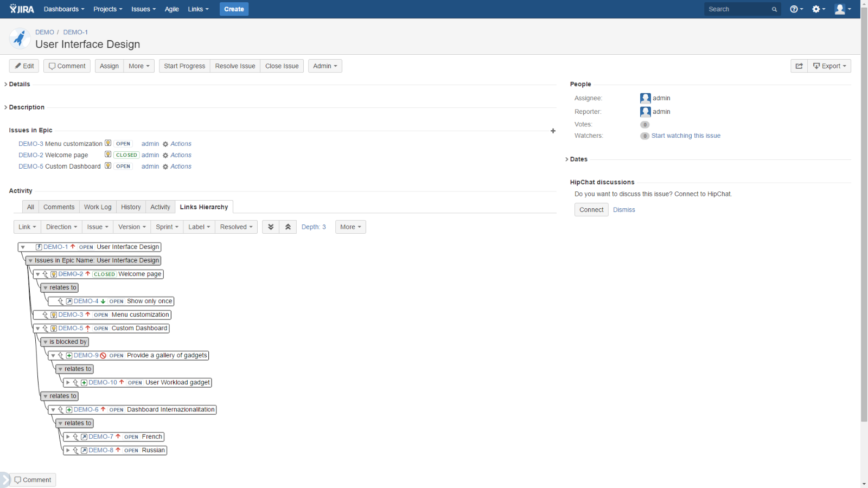Expand the DEMO-10 User Workload gadget node

pos(68,383)
